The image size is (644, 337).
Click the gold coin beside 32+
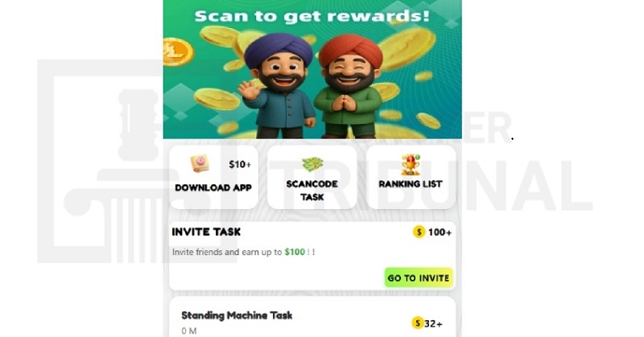417,323
